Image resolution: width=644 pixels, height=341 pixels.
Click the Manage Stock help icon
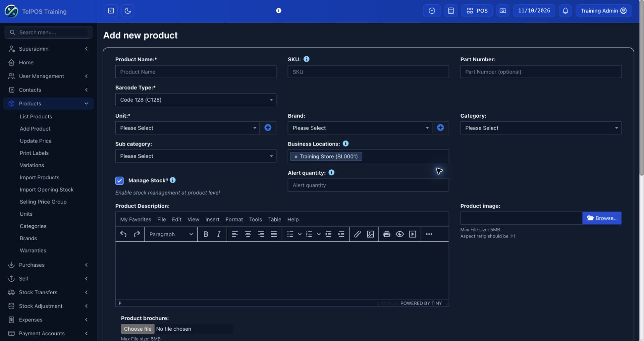173,180
